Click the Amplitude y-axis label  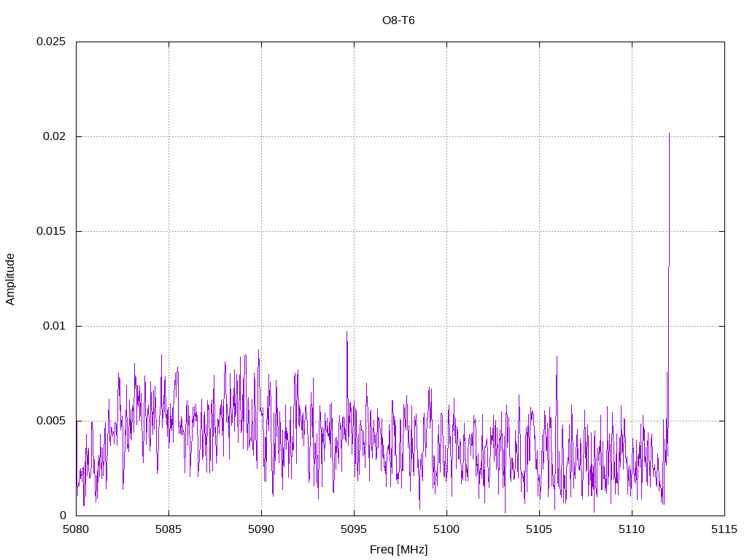click(10, 279)
